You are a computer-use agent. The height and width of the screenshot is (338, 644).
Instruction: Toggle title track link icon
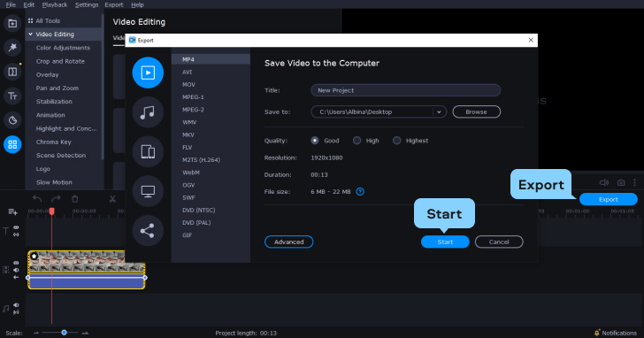[16, 234]
